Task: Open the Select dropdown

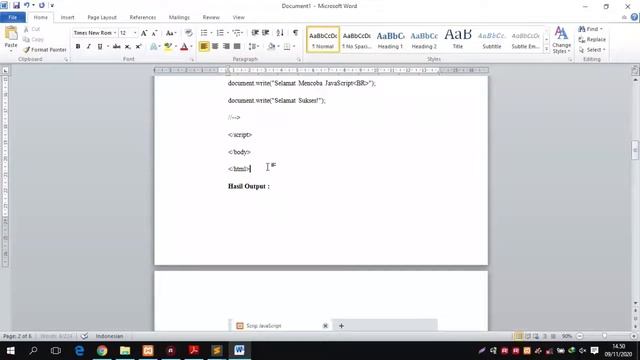Action: pyautogui.click(x=592, y=50)
